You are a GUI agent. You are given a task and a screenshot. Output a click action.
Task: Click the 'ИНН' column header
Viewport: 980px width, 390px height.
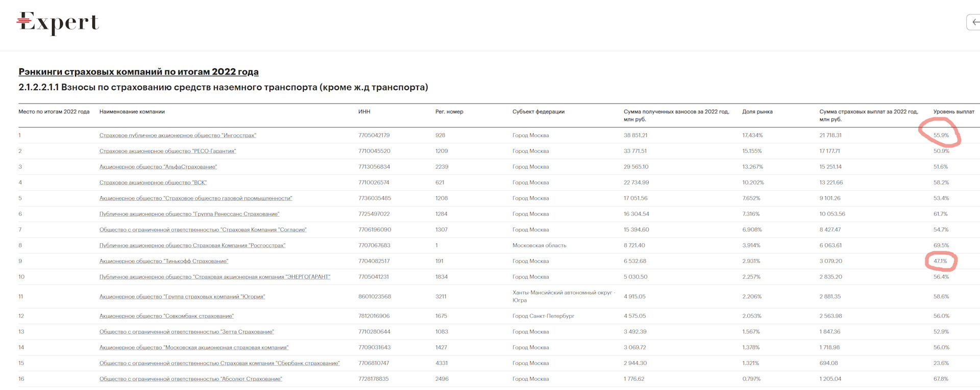(x=364, y=112)
